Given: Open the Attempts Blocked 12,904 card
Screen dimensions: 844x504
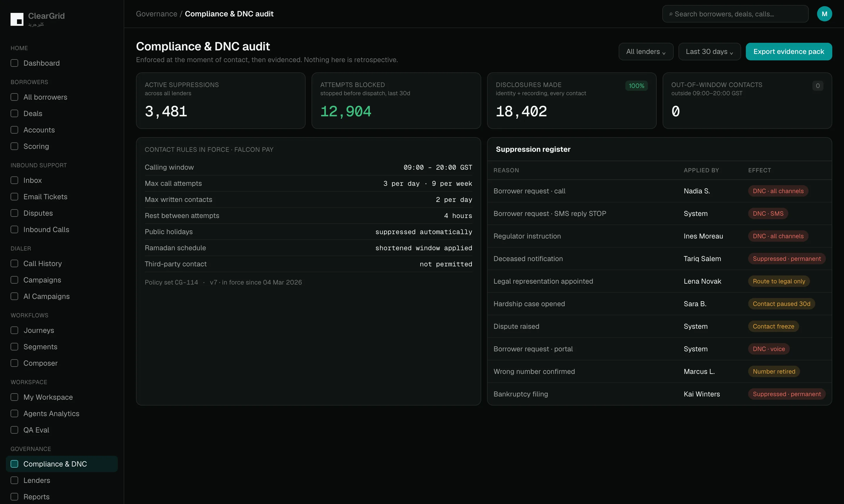Looking at the screenshot, I should (396, 101).
